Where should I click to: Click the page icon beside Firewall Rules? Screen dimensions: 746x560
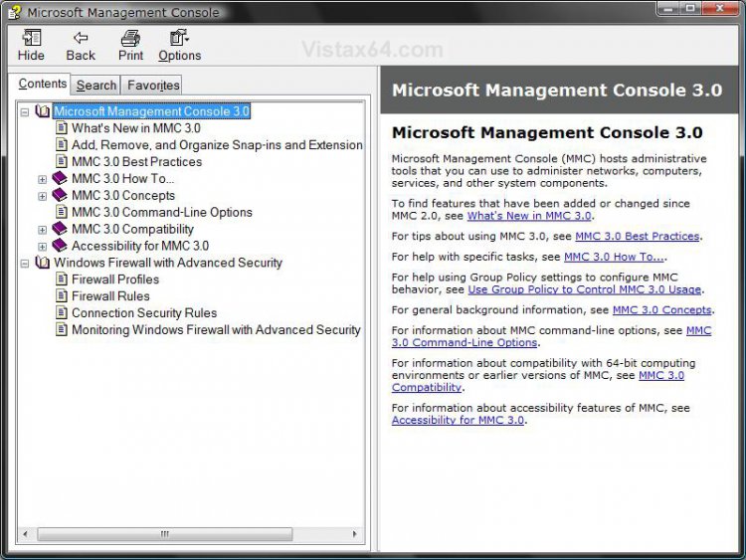[62, 295]
